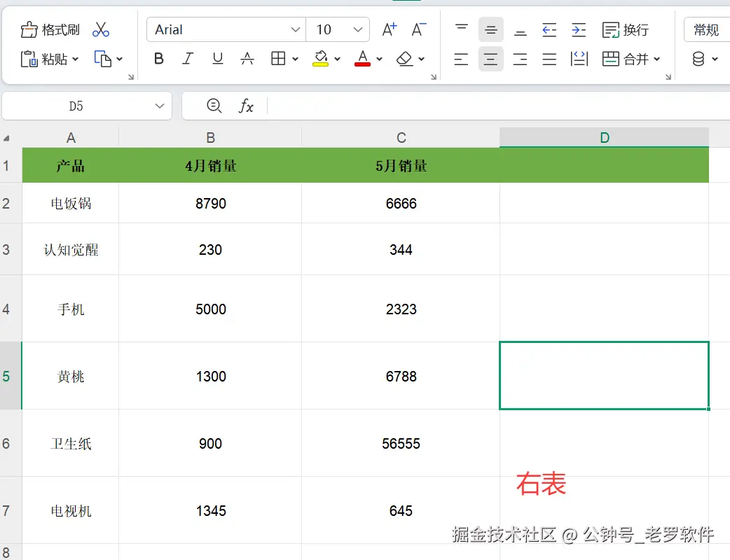730x560 pixels.
Task: Click the Select All corner triangle
Action: coord(6,138)
